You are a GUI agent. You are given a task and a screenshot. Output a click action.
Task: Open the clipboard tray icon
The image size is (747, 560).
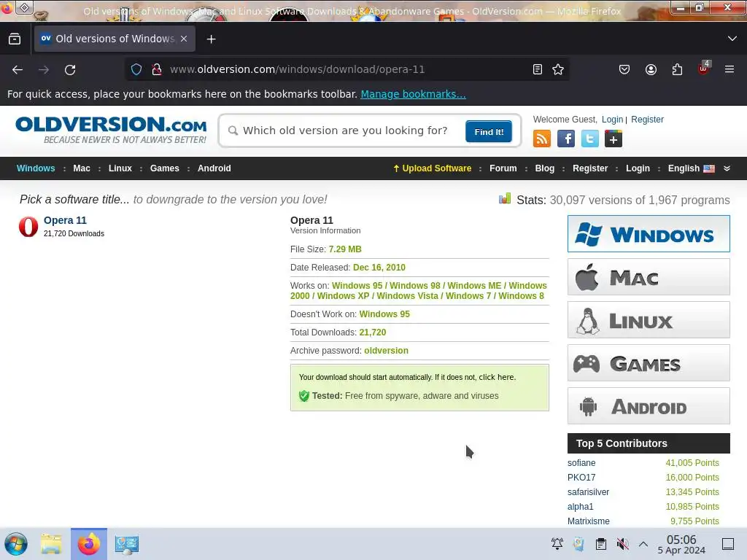coord(601,543)
